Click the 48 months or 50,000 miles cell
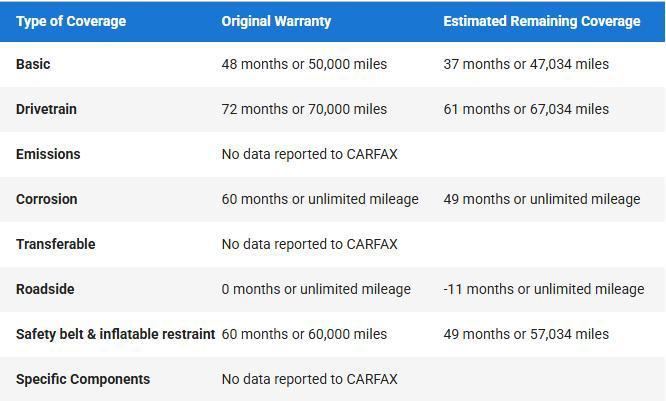The image size is (666, 401). 304,64
